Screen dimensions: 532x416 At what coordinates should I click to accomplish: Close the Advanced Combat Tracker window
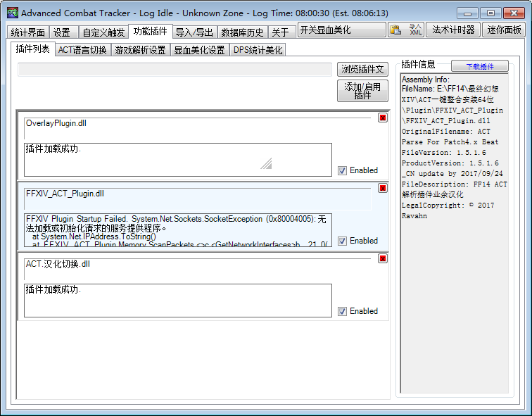coord(514,13)
